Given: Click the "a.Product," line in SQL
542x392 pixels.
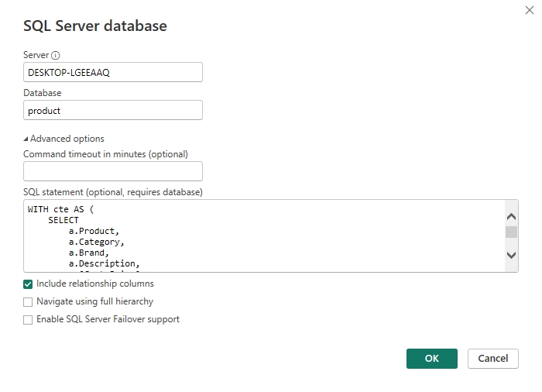Looking at the screenshot, I should tap(94, 231).
